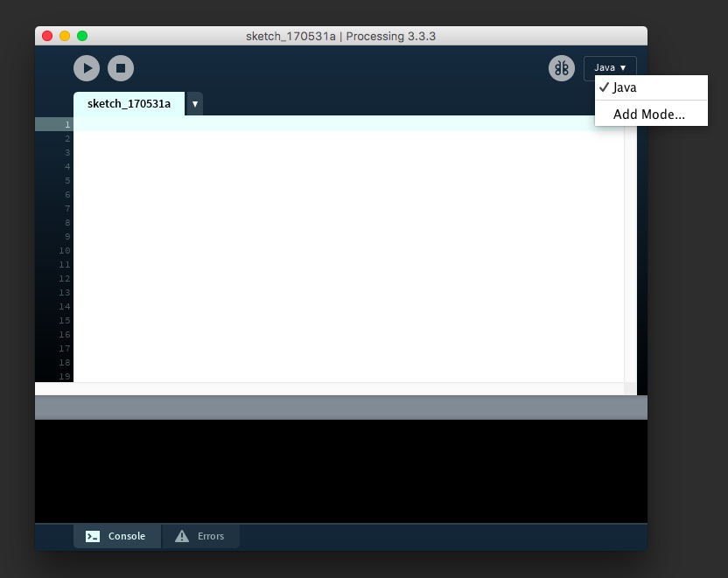Click the Errors warning triangle icon
The height and width of the screenshot is (578, 728).
(x=182, y=536)
